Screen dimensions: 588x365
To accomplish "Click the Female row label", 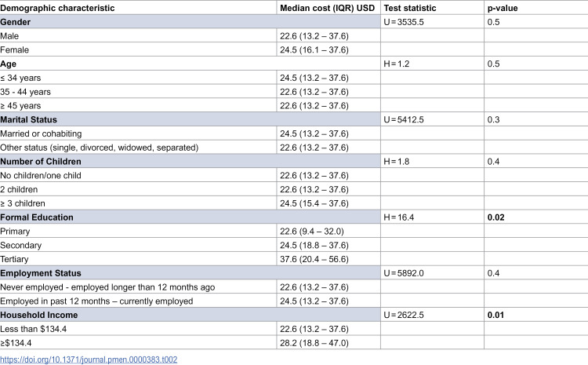I will pos(14,49).
